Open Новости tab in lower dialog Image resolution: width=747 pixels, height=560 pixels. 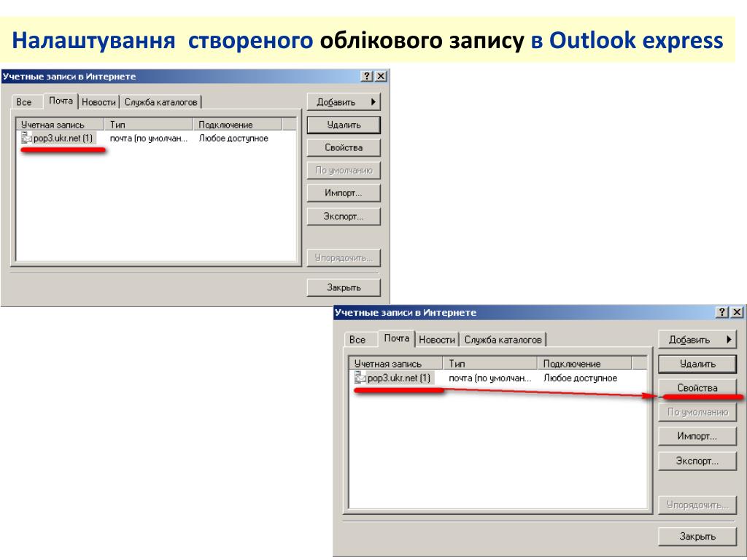click(x=437, y=340)
